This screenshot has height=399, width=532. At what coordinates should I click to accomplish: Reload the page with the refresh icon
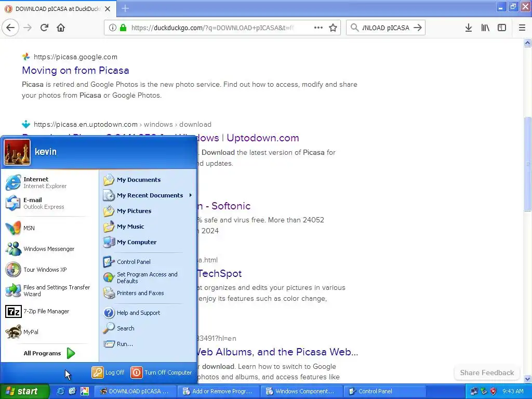(x=44, y=28)
